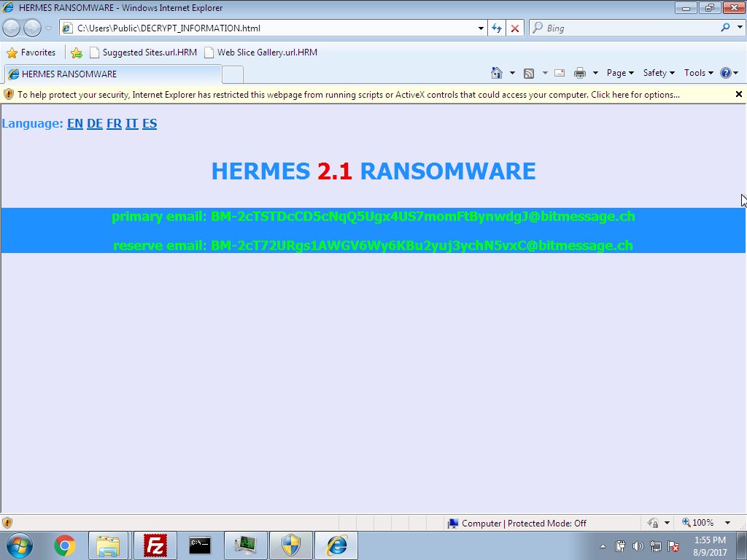The width and height of the screenshot is (747, 560).
Task: Click the Back navigation arrow button
Action: click(x=12, y=28)
